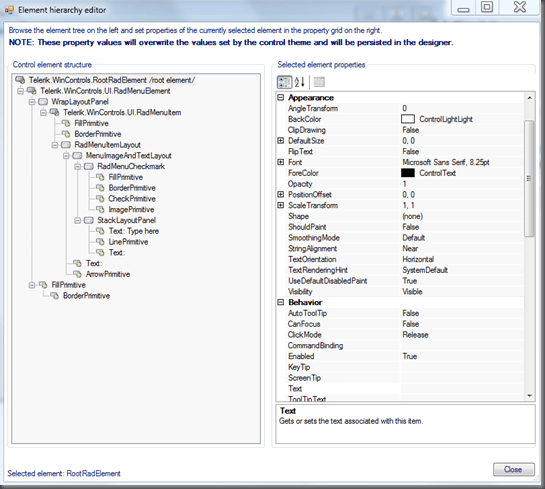Maximize the Element hierarchy editor window
Screen dimensions: 545x489
pos(487,7)
